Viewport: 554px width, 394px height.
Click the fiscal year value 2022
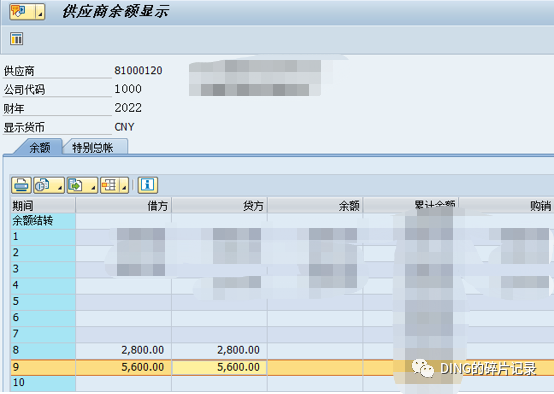pyautogui.click(x=128, y=108)
